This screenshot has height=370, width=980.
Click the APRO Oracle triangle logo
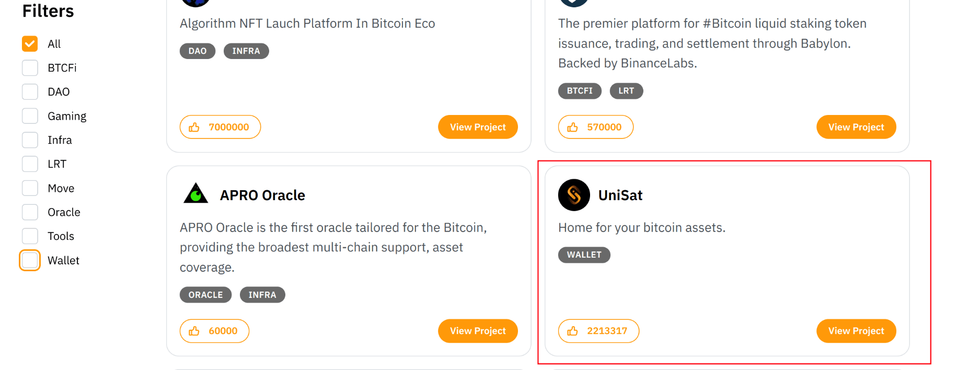(x=196, y=193)
